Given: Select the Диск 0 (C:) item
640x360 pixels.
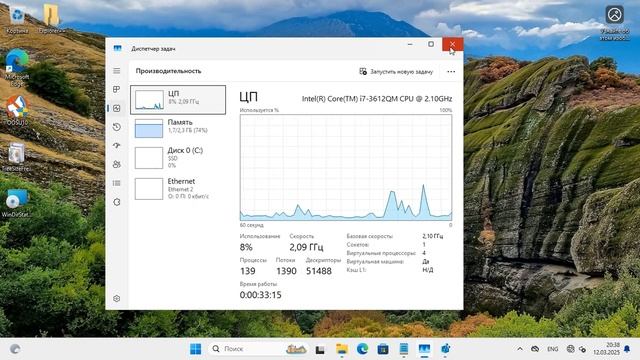Looking at the screenshot, I should coord(178,158).
